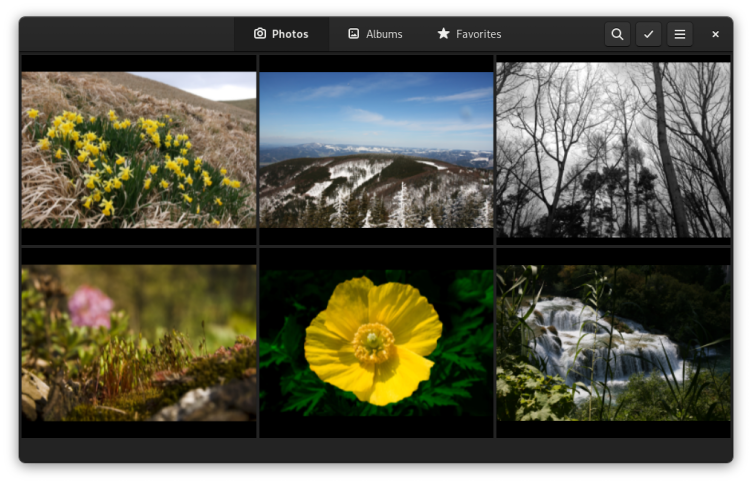This screenshot has height=484, width=752.
Task: Click the empty bar below photo grid
Action: [x=376, y=450]
